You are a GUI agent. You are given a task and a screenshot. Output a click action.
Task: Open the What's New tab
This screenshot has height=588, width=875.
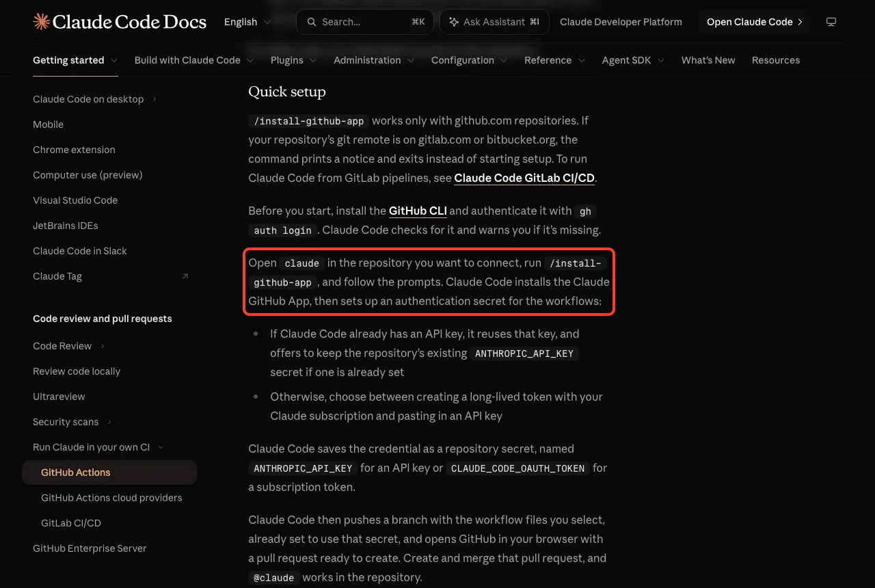708,60
